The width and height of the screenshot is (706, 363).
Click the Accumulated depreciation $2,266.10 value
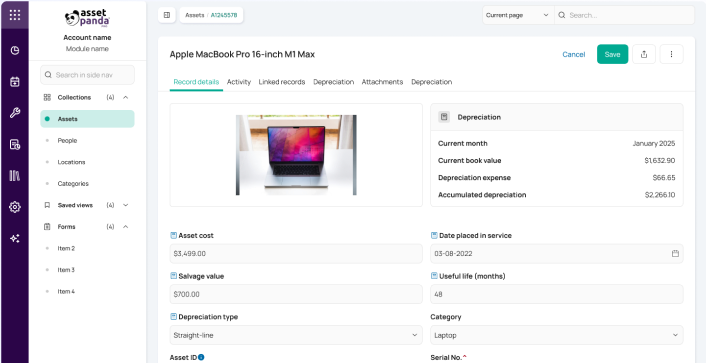pyautogui.click(x=660, y=195)
